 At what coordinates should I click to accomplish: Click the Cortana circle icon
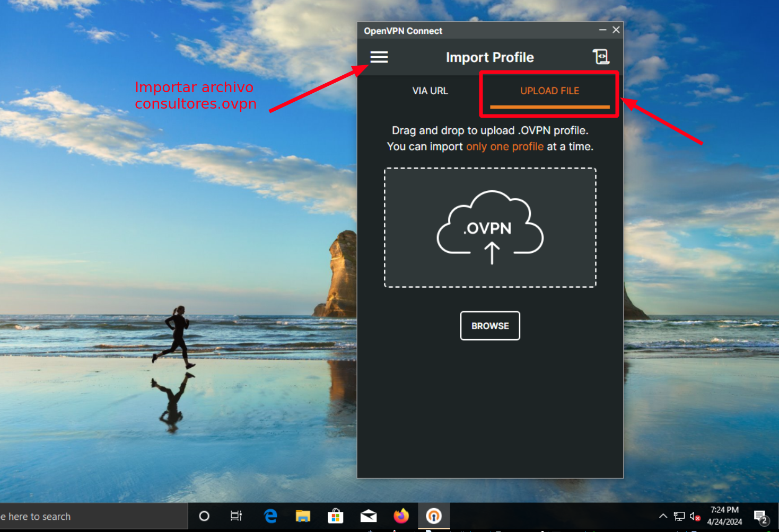pos(204,516)
